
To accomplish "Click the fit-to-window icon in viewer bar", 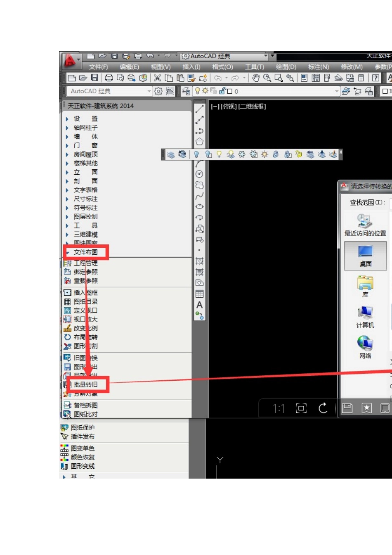I will pyautogui.click(x=301, y=408).
